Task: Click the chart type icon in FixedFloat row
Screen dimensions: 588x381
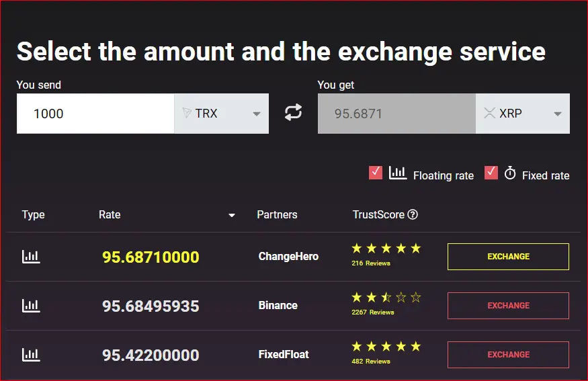Action: [31, 355]
